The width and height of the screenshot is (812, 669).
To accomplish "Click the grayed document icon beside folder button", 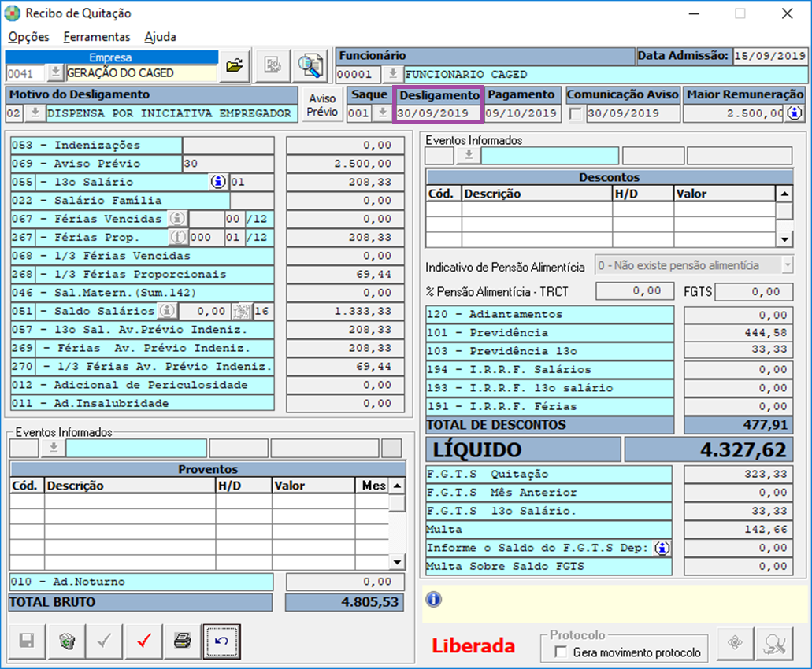I will [273, 65].
